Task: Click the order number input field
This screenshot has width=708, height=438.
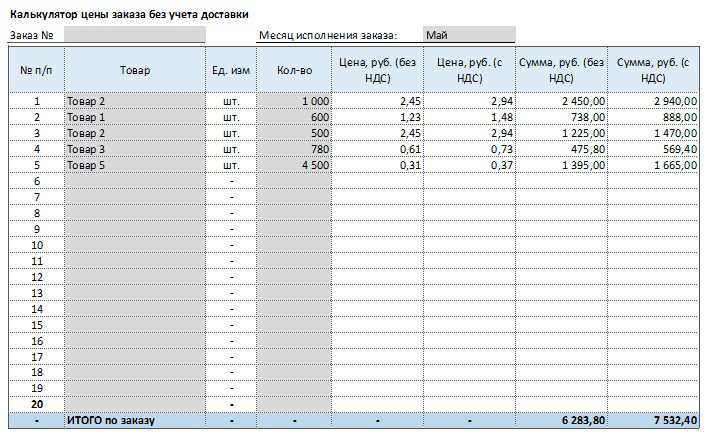Action: [135, 34]
